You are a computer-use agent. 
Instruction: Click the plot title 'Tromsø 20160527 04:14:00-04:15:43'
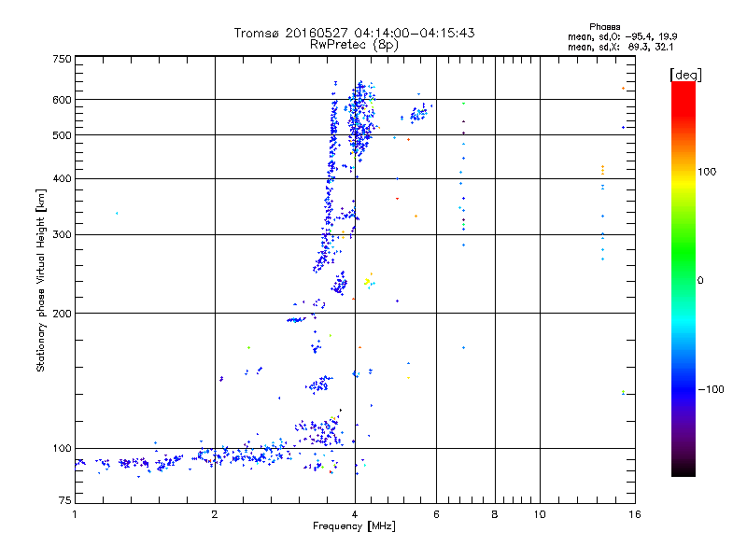pyautogui.click(x=354, y=33)
